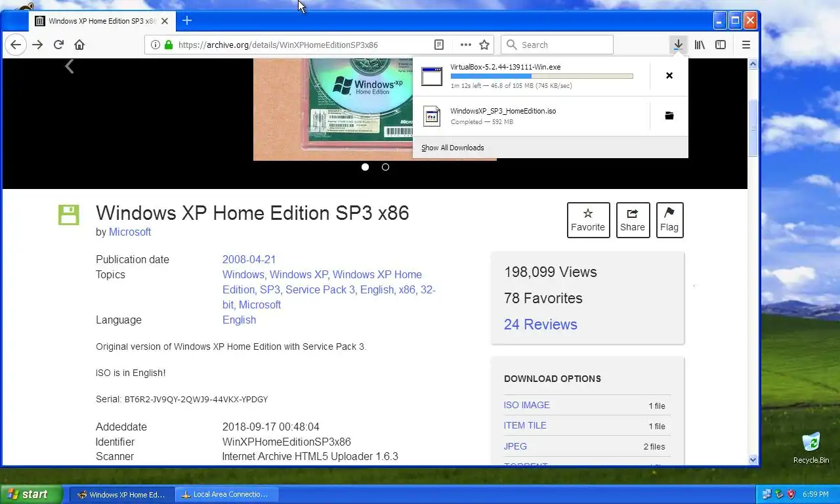Image resolution: width=840 pixels, height=504 pixels.
Task: Reload the current page
Action: 58,45
